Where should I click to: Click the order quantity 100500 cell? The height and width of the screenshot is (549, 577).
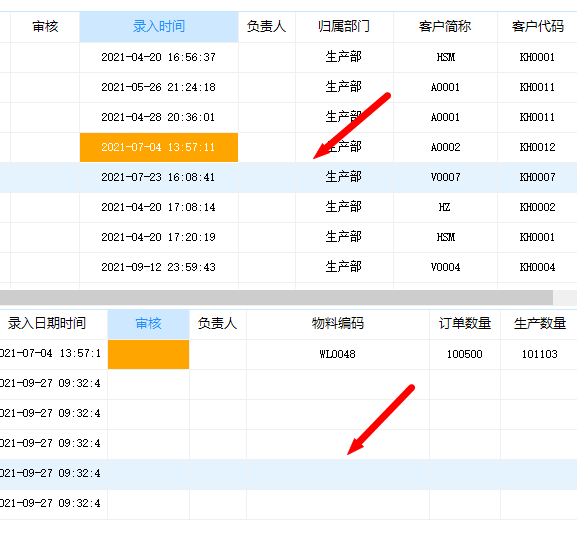pos(465,354)
